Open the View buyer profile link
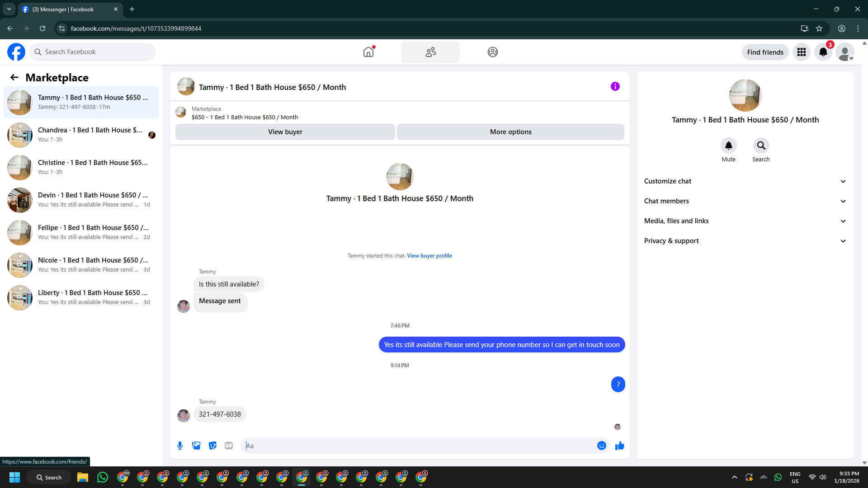The height and width of the screenshot is (488, 868). click(x=429, y=256)
